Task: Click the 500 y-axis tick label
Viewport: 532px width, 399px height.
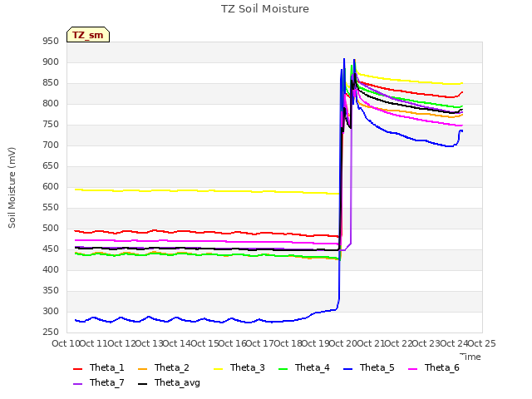Action: point(51,228)
